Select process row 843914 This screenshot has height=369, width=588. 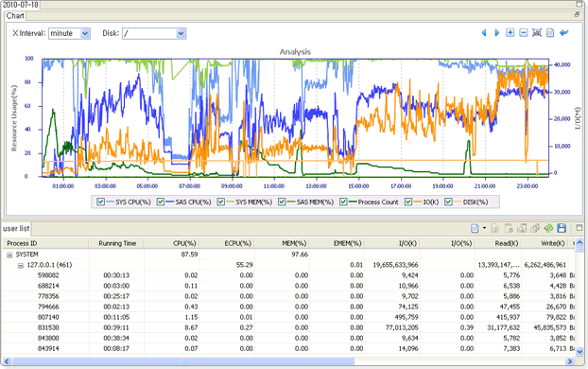click(288, 349)
